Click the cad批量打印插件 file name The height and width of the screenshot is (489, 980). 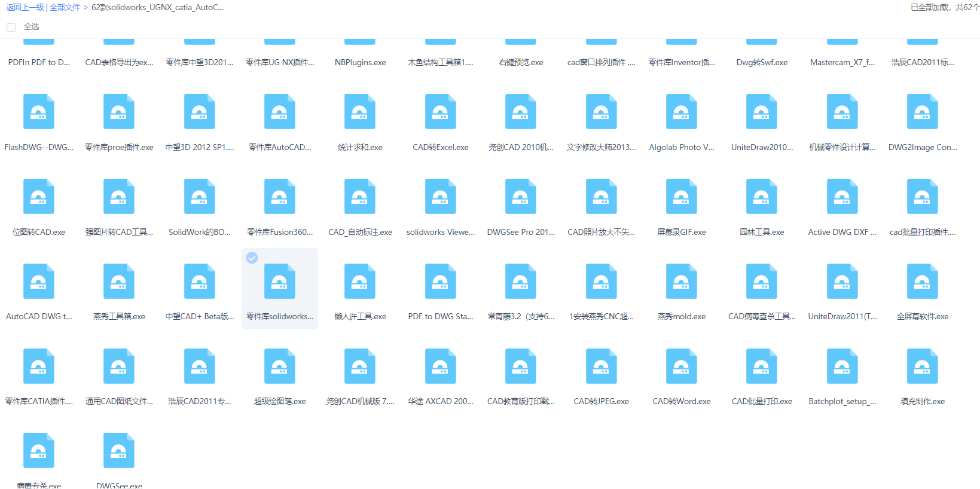[x=923, y=232]
